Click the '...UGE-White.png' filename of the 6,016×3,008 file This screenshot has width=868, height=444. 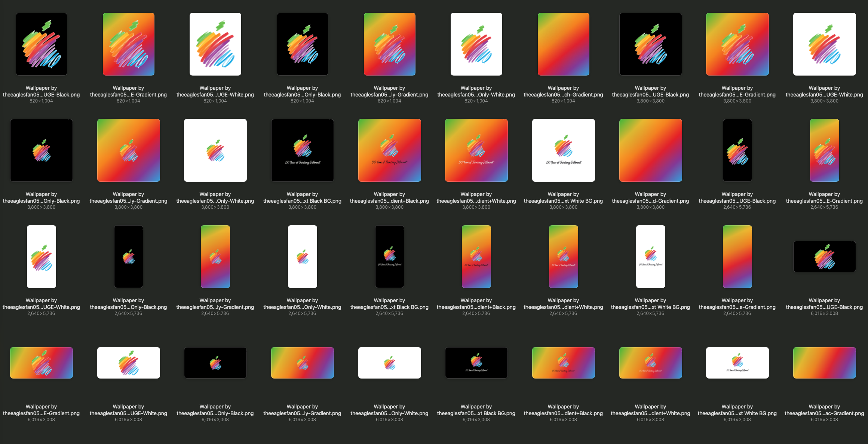click(x=129, y=413)
